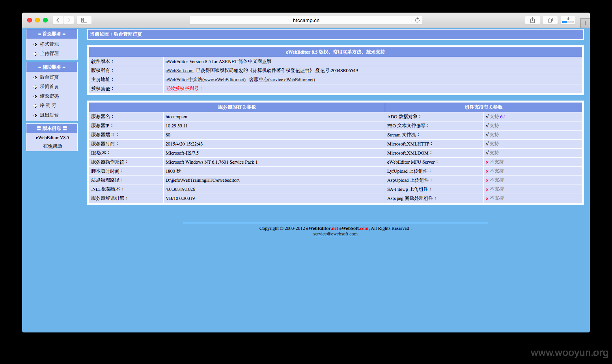Click the 版本信息 section header

coord(52,128)
